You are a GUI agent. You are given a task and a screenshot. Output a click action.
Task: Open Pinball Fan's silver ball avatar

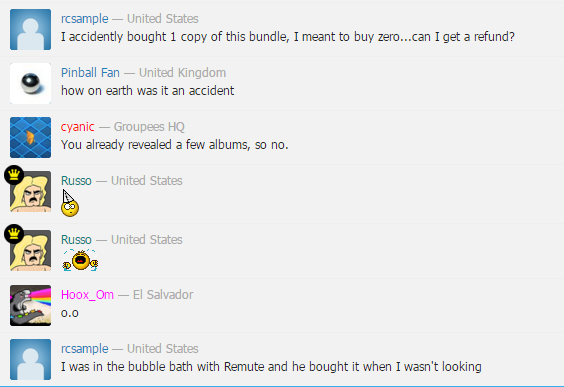coord(31,83)
